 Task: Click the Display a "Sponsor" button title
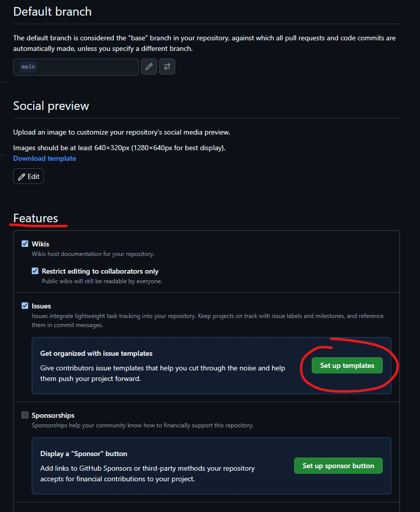[x=84, y=454]
